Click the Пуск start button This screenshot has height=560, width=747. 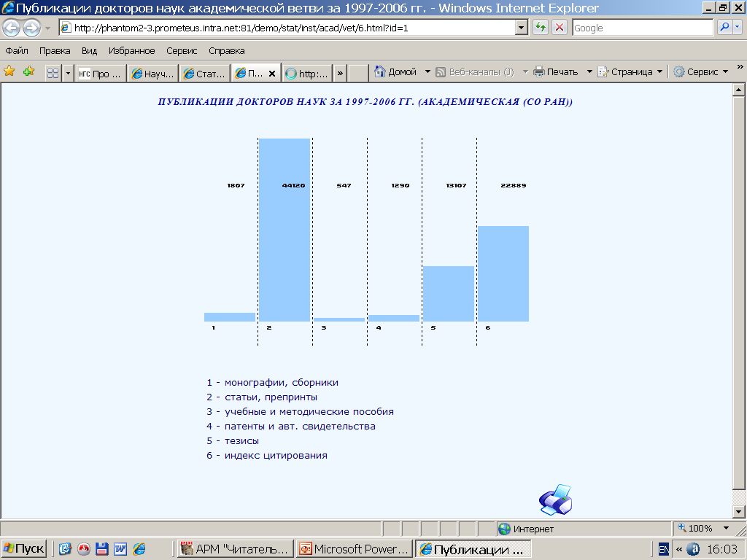tap(24, 549)
